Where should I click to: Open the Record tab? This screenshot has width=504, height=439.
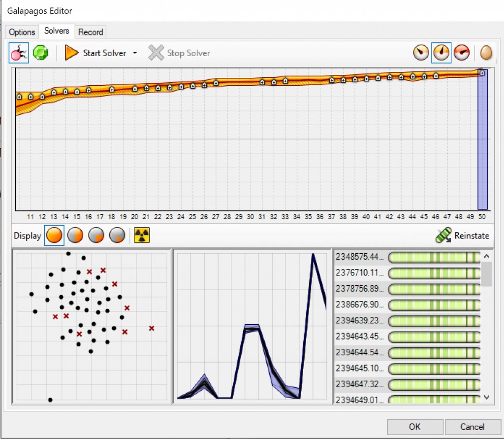pos(91,32)
